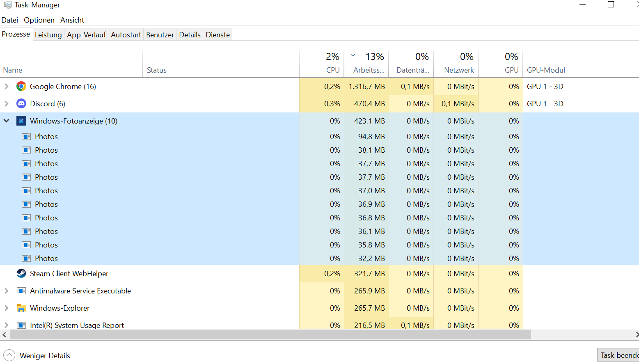Click Chrome memory value 1.316,7 MB
639x364 pixels.
point(366,87)
